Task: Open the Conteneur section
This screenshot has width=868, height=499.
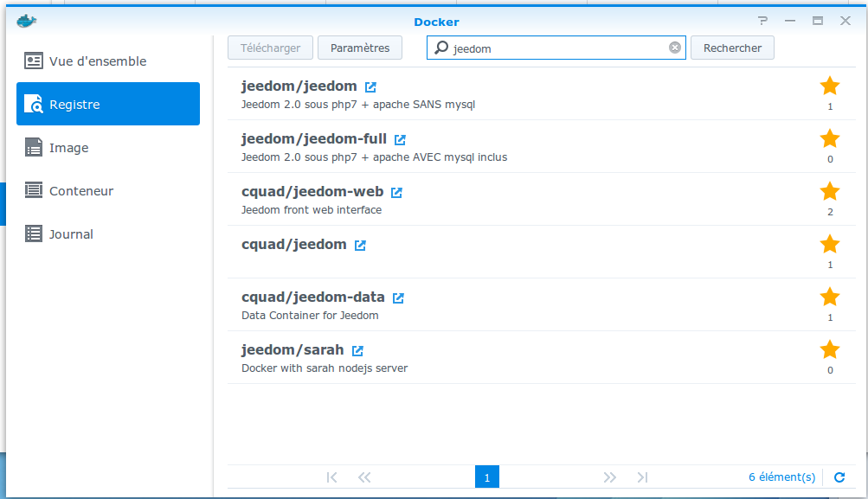Action: pos(108,191)
